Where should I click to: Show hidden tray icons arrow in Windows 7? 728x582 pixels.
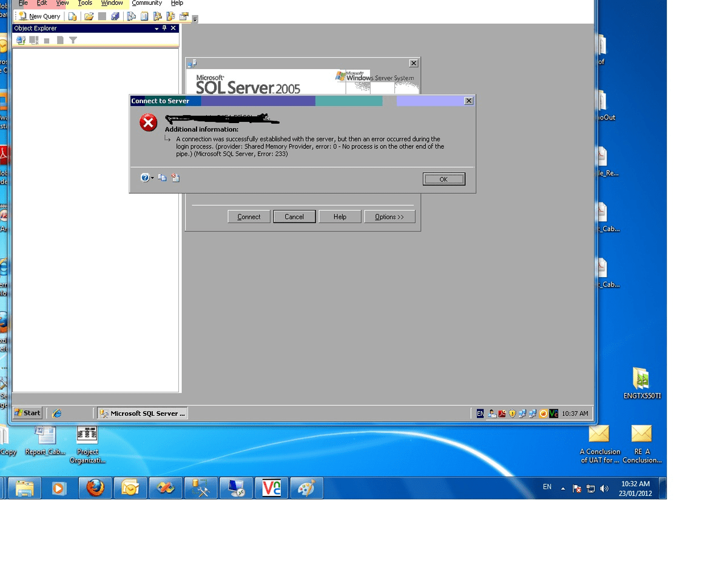[562, 489]
